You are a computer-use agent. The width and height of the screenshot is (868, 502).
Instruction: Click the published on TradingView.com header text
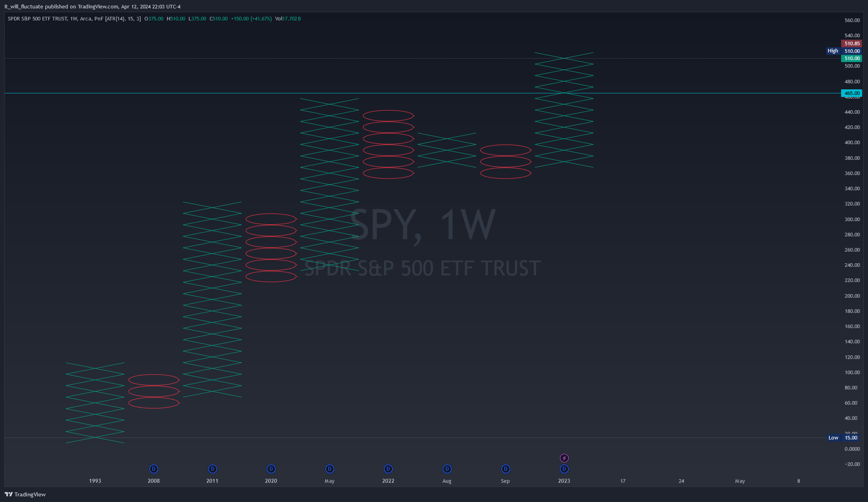pos(82,7)
